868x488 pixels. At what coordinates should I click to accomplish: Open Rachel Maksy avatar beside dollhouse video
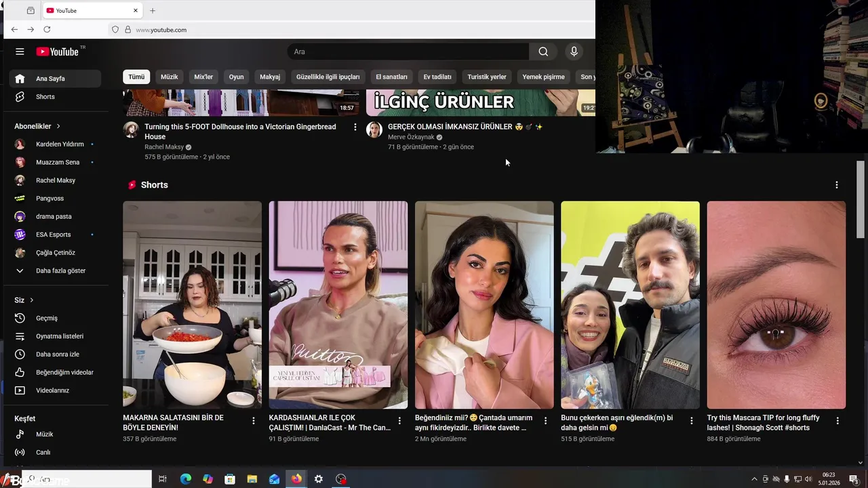point(131,129)
